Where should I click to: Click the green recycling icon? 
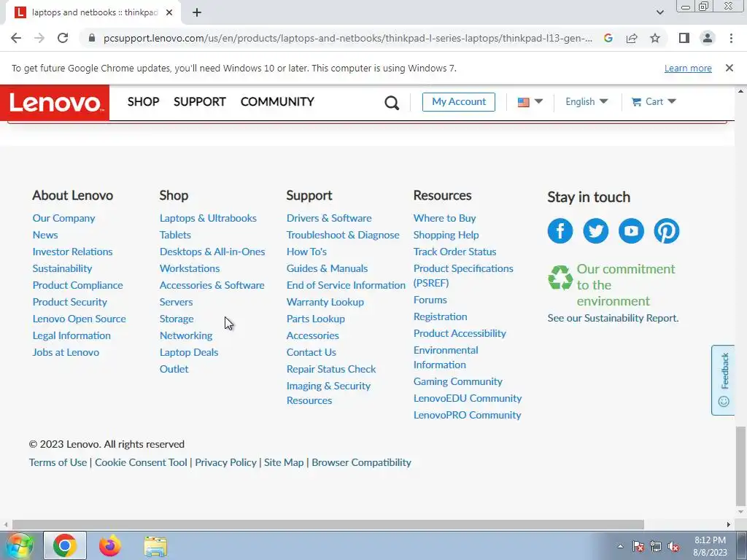click(x=560, y=278)
